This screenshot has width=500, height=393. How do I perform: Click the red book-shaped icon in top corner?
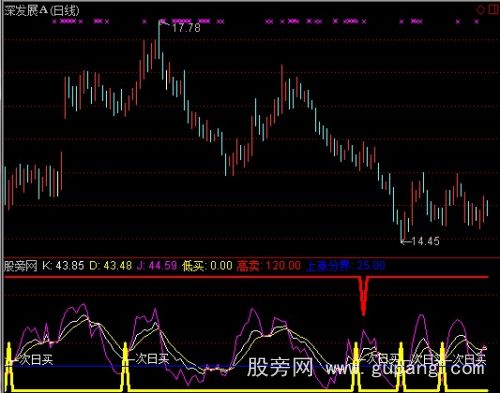point(493,10)
